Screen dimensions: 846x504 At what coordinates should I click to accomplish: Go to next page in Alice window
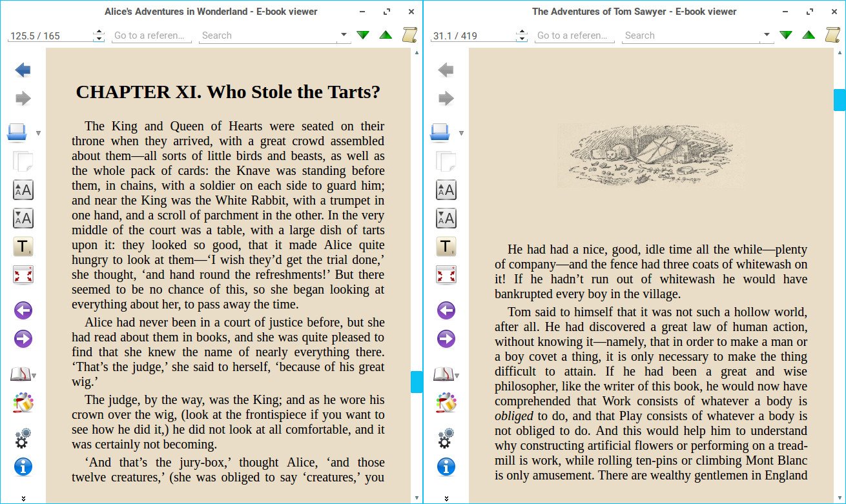[23, 339]
